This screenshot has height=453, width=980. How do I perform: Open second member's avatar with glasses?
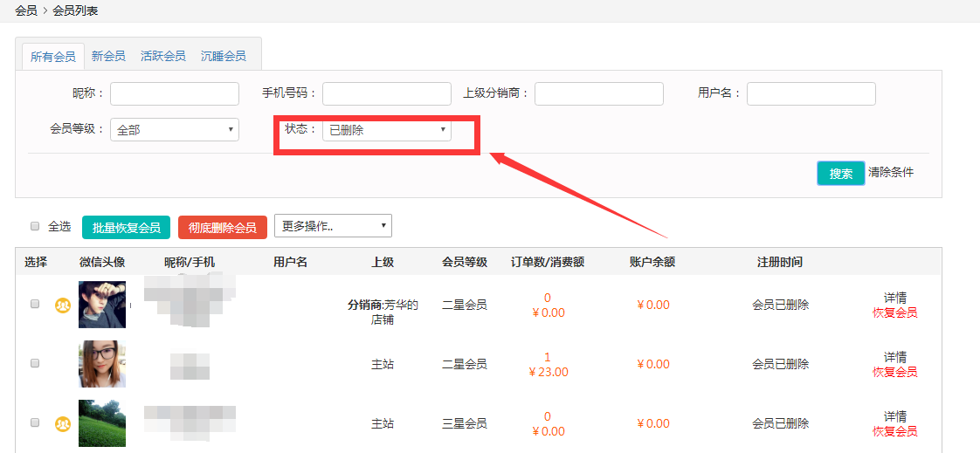[x=102, y=364]
